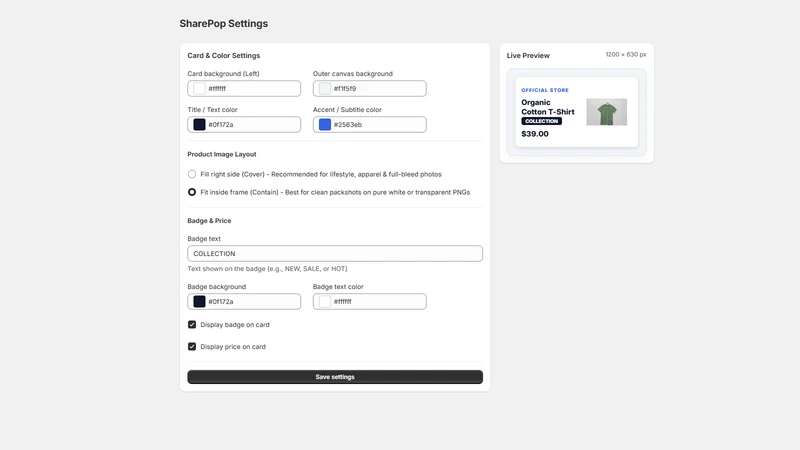This screenshot has width=800, height=450.
Task: Click Organic Cotton T-Shirt title
Action: pyautogui.click(x=547, y=107)
